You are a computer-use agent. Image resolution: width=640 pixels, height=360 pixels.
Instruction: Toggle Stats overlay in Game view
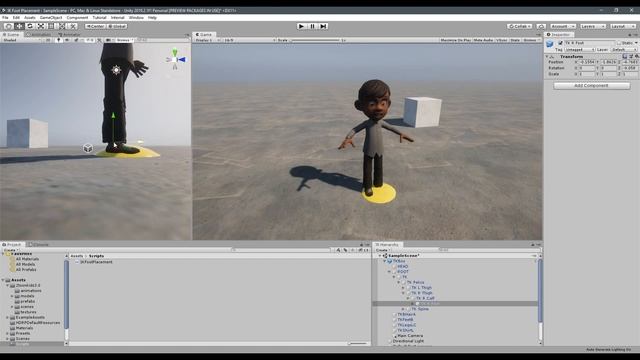[x=515, y=40]
